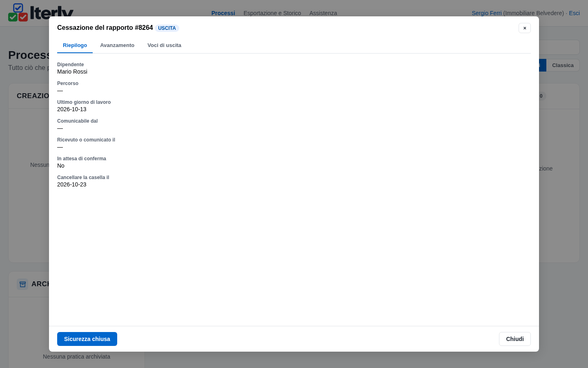Click the date 2026-10-23
Viewport: 588px width, 368px height.
72,184
